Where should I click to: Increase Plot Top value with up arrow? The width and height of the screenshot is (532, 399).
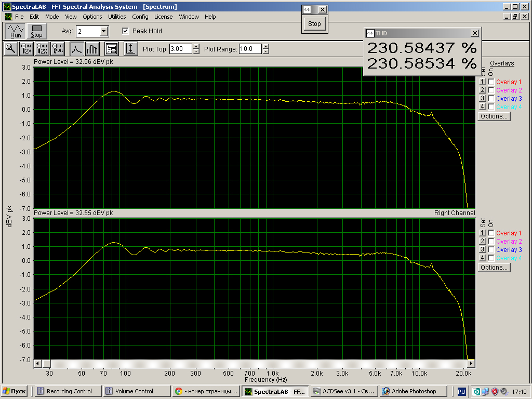pos(196,46)
